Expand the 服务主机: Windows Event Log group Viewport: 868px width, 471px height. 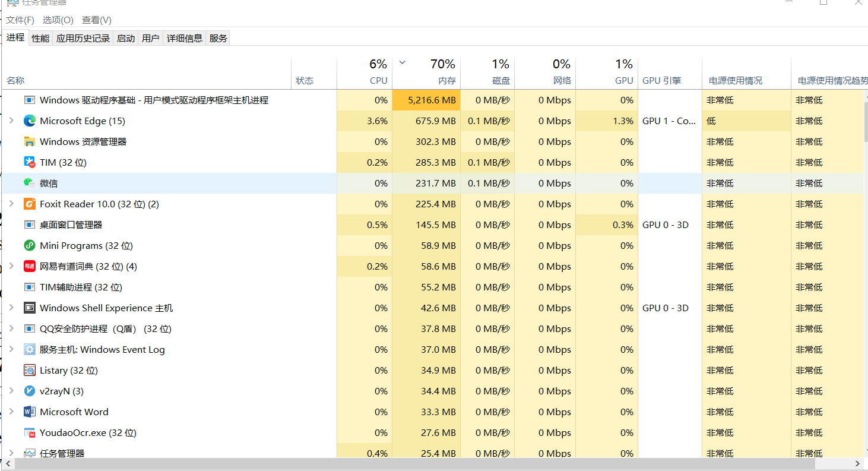click(x=11, y=349)
